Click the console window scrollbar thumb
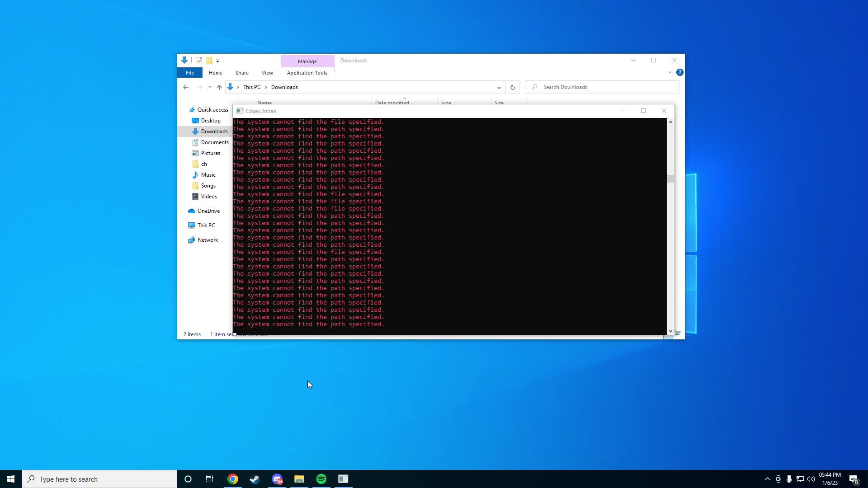This screenshot has height=488, width=868. 670,179
